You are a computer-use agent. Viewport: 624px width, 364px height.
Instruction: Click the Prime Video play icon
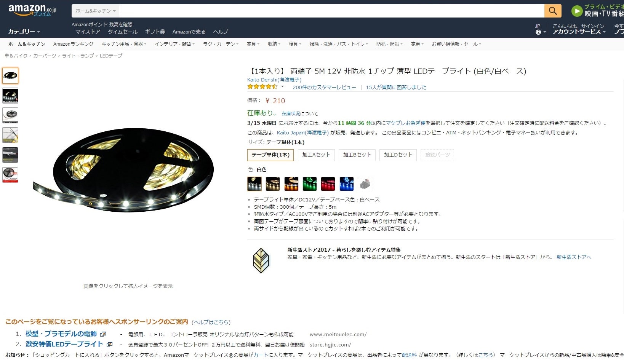point(577,11)
